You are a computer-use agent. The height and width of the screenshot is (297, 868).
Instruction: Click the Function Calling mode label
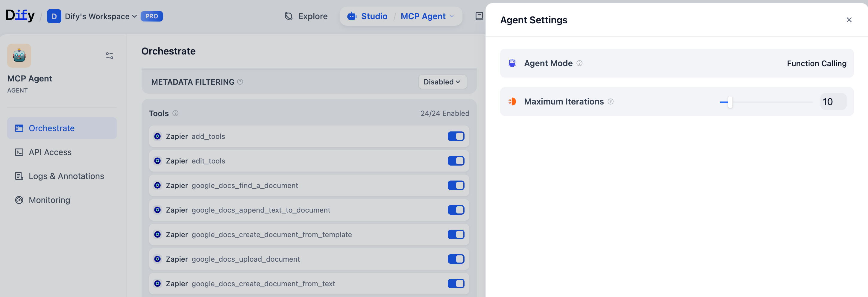click(x=817, y=63)
